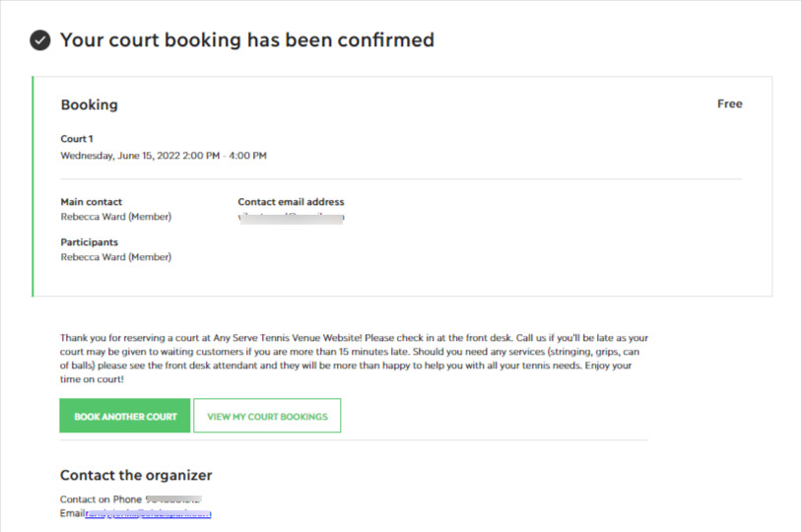Click the Book Another Court button

[125, 416]
